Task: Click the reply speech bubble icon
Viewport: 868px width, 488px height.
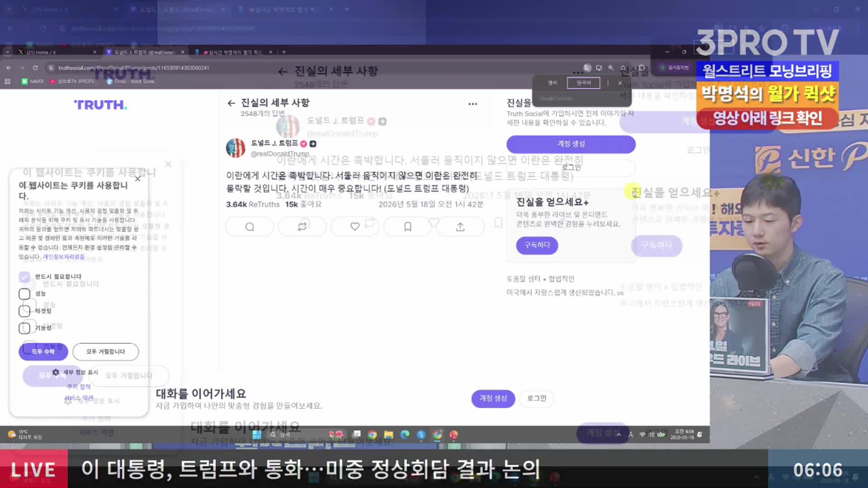Action: (x=250, y=227)
